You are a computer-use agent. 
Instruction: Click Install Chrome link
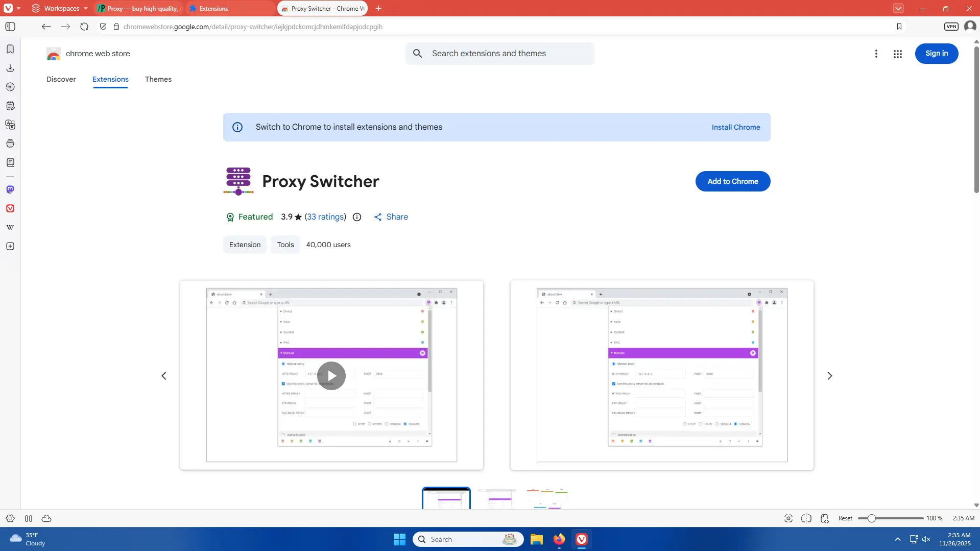click(x=736, y=127)
